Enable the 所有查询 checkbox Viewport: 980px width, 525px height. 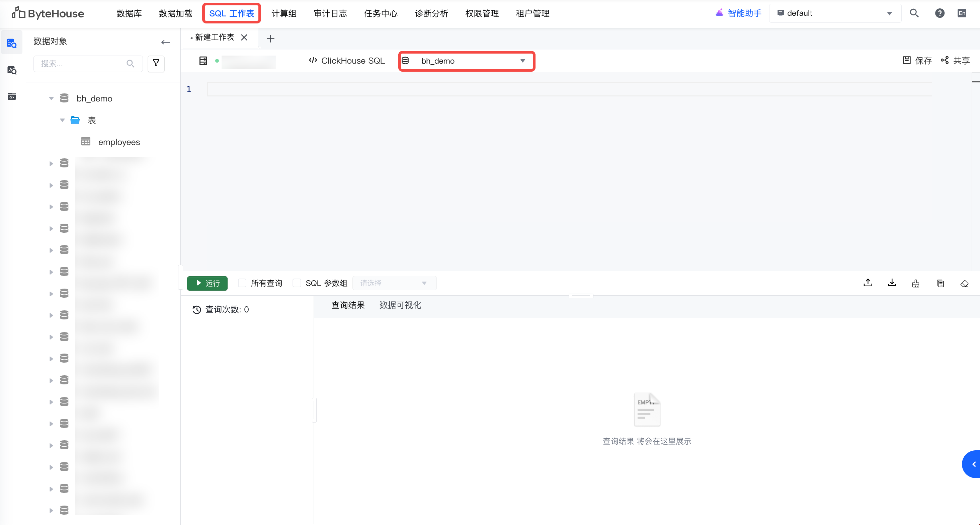pos(242,283)
